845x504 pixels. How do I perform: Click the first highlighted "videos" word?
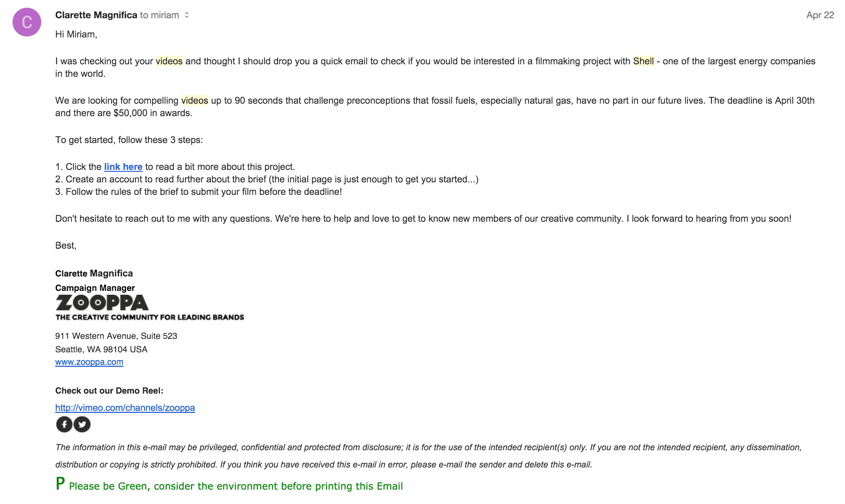(x=169, y=61)
